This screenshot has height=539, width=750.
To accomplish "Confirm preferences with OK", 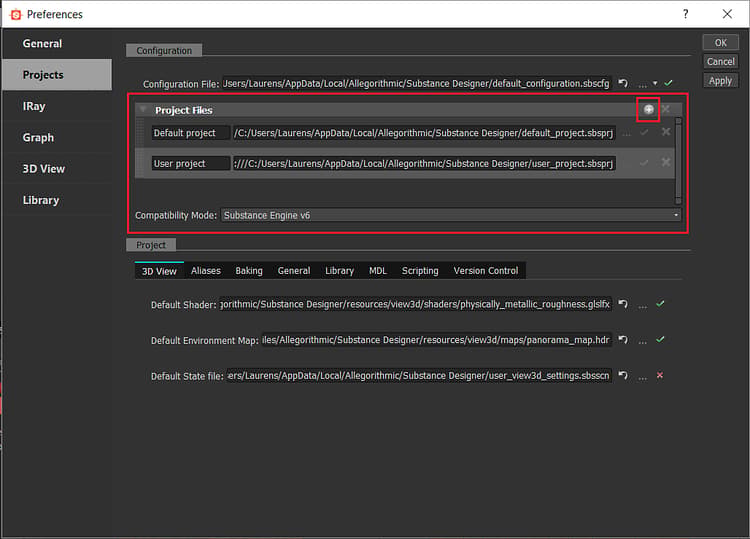I will tap(720, 43).
